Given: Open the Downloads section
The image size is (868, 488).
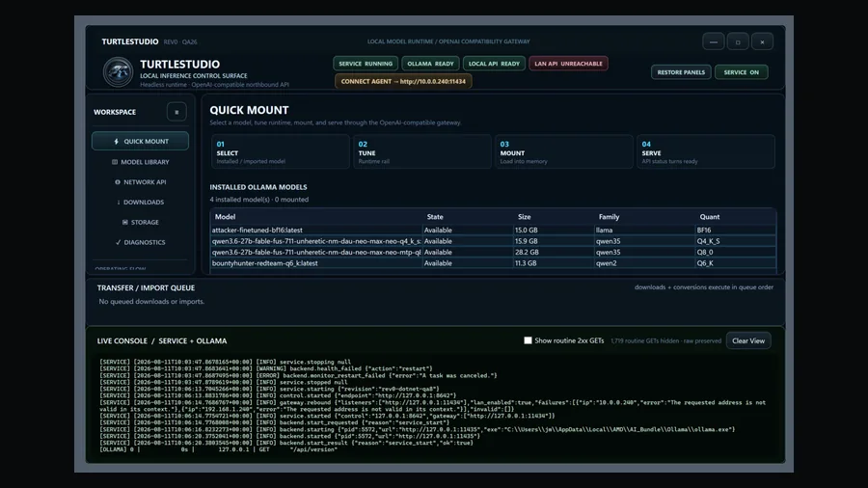Looking at the screenshot, I should tap(140, 202).
